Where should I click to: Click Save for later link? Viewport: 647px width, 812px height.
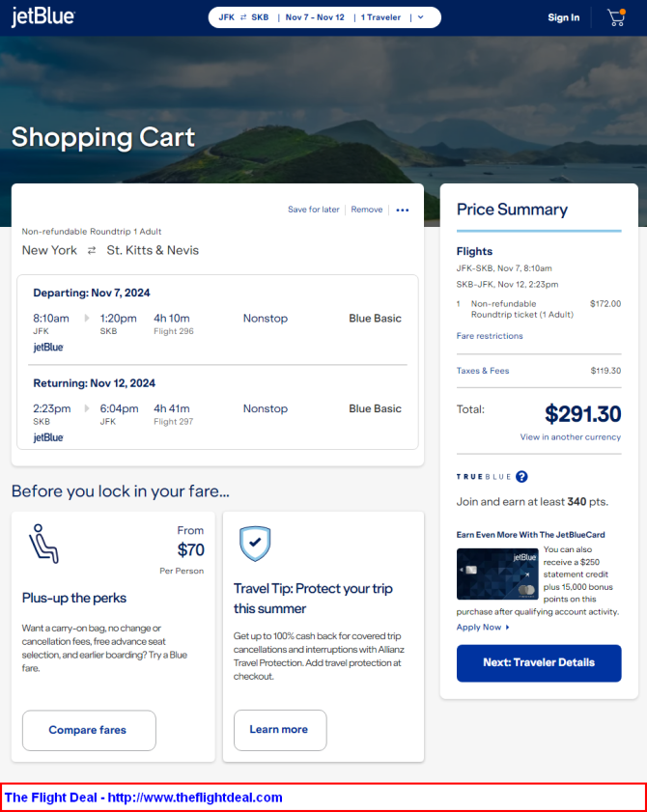(x=314, y=210)
